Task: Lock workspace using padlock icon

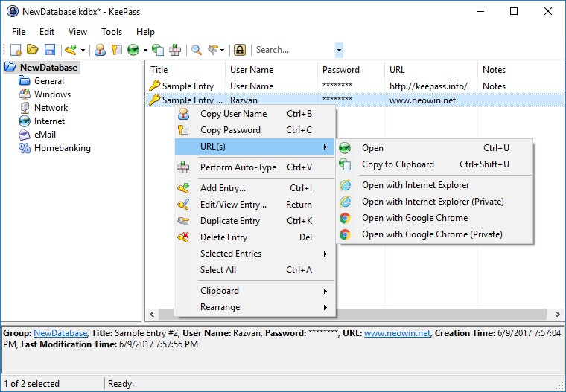Action: (240, 50)
